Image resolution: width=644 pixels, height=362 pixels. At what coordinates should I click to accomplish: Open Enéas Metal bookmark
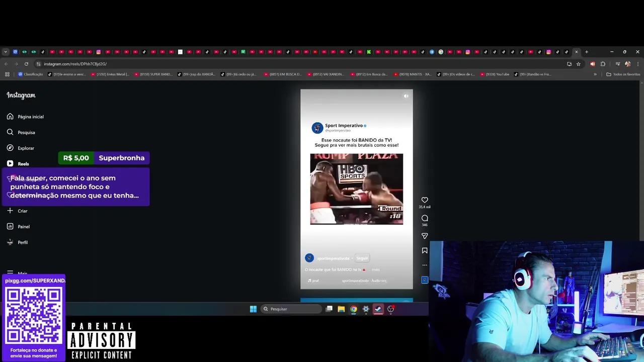pyautogui.click(x=110, y=74)
